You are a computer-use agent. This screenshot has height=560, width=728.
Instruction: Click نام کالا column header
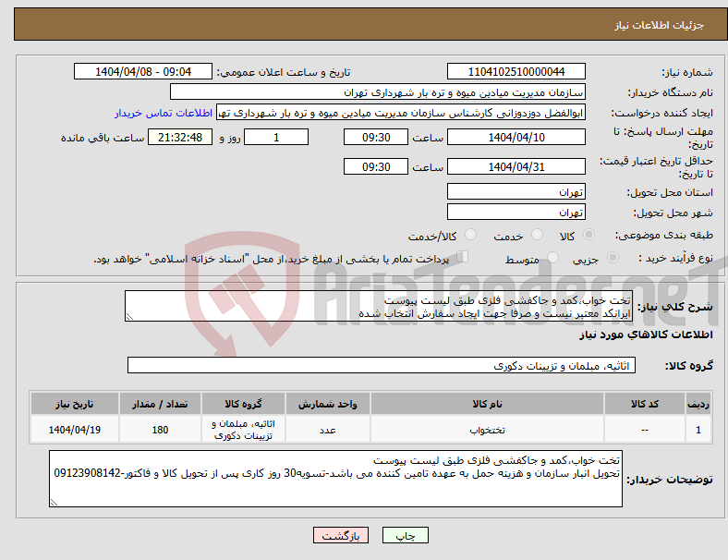pos(487,404)
